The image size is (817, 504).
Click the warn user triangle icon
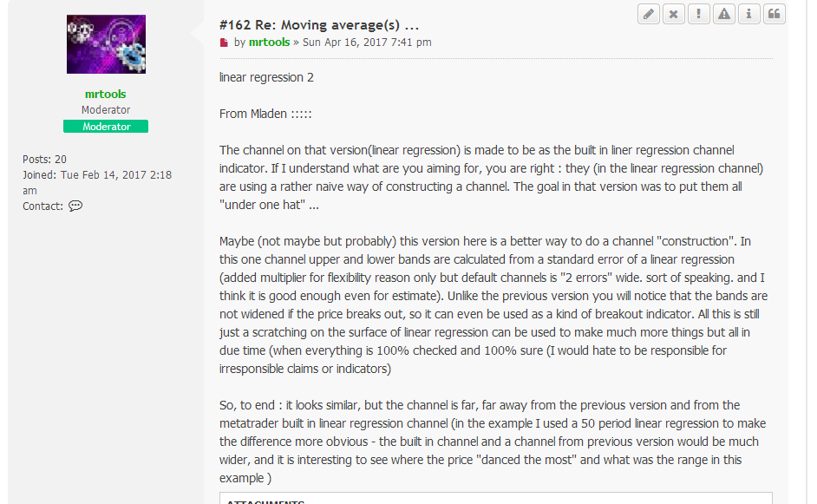[x=724, y=14]
